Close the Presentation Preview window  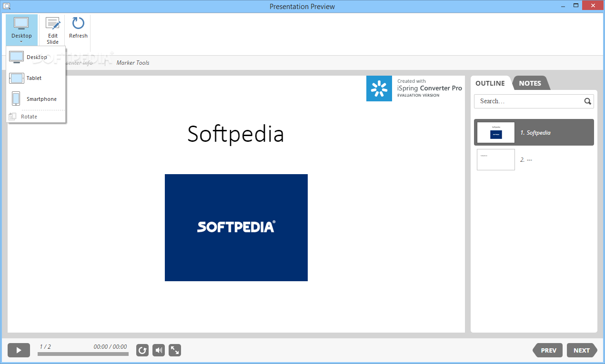[x=593, y=6]
